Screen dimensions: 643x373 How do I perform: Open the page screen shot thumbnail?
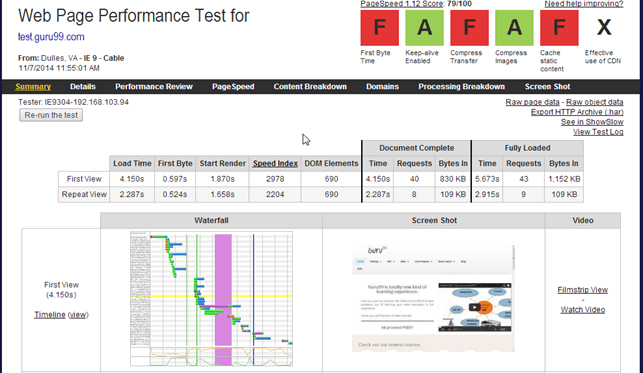pos(433,298)
